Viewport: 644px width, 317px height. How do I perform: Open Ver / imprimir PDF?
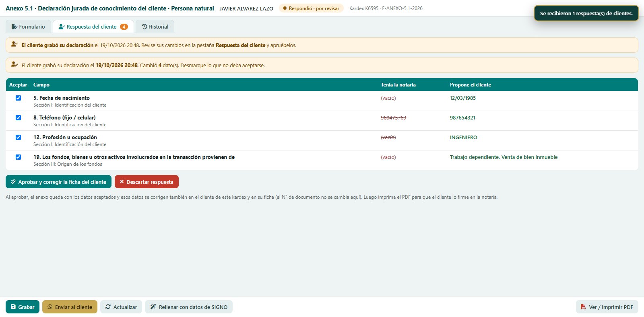(607, 307)
